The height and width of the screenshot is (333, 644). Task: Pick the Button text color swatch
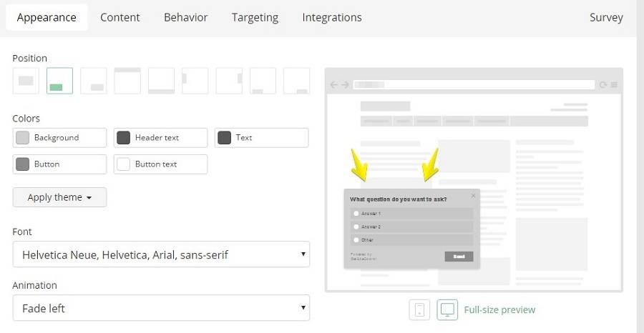point(123,164)
